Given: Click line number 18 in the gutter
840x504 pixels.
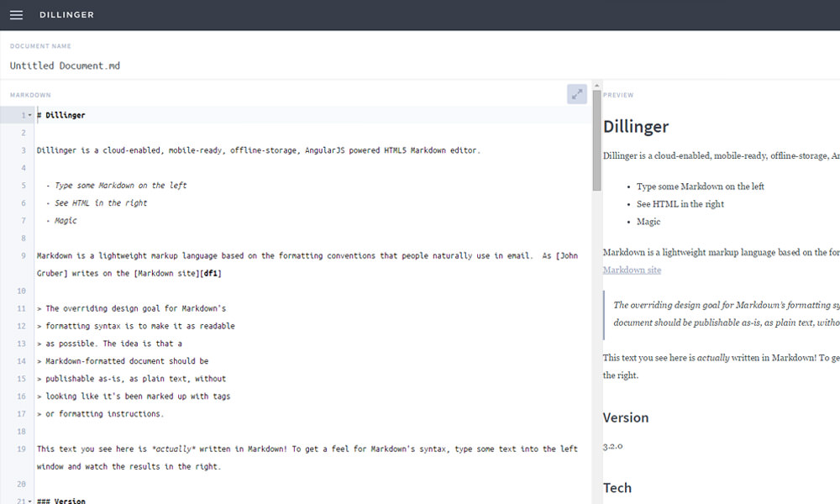Looking at the screenshot, I should (22, 431).
